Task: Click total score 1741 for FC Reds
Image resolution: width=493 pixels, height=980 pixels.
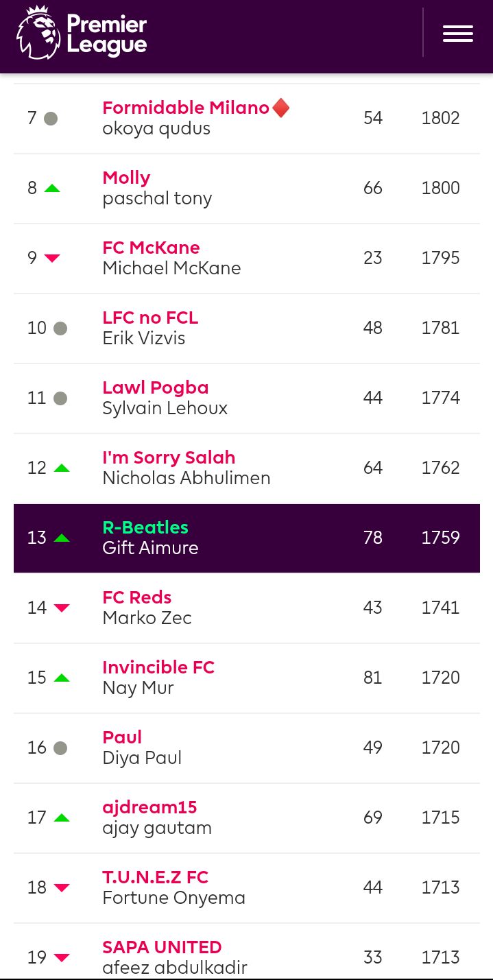Action: 440,608
